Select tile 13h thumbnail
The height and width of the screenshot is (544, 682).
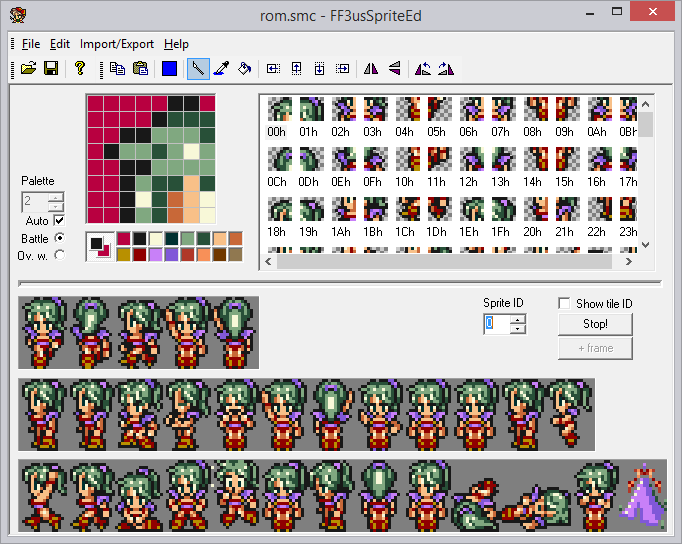(x=503, y=159)
